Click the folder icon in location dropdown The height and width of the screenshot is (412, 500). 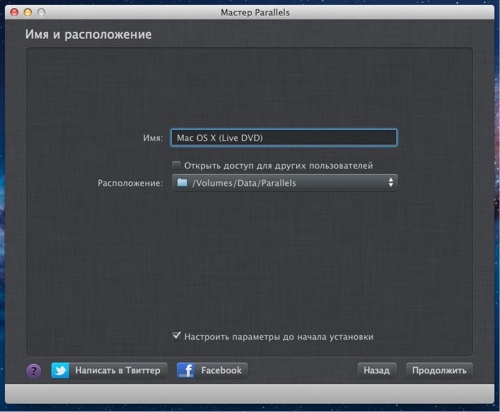click(182, 182)
